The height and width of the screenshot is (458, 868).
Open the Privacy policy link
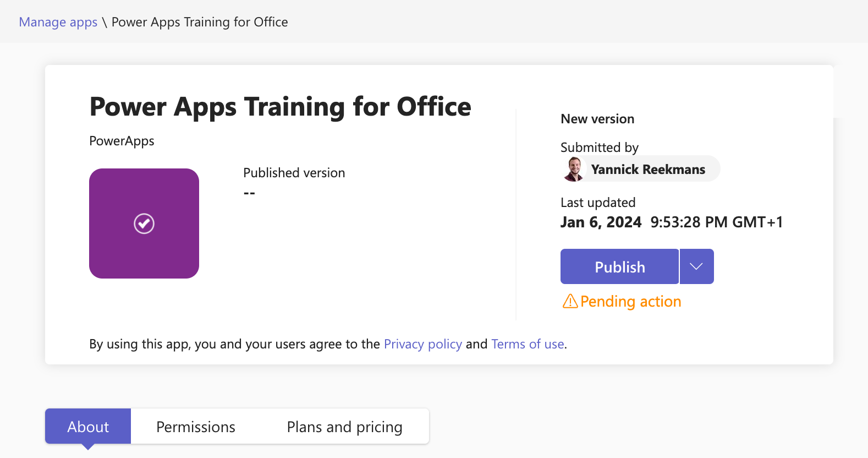[x=422, y=344]
